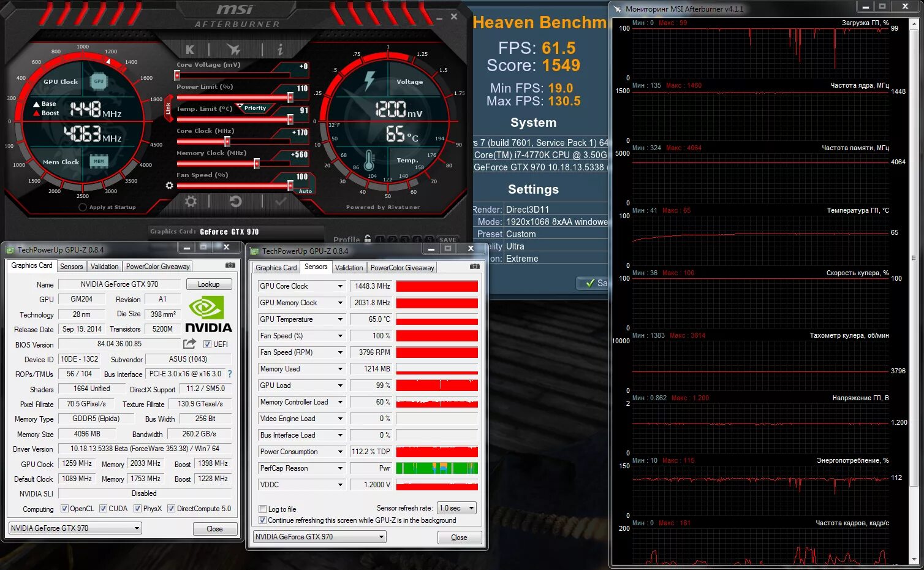Click the Lookup button in GPU-Z

coord(208,284)
